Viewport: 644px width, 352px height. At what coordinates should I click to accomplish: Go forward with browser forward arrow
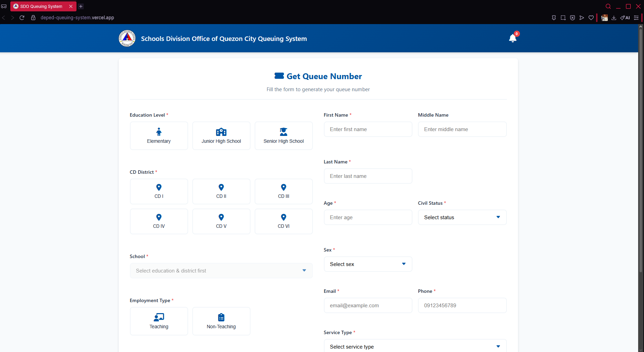[x=12, y=18]
